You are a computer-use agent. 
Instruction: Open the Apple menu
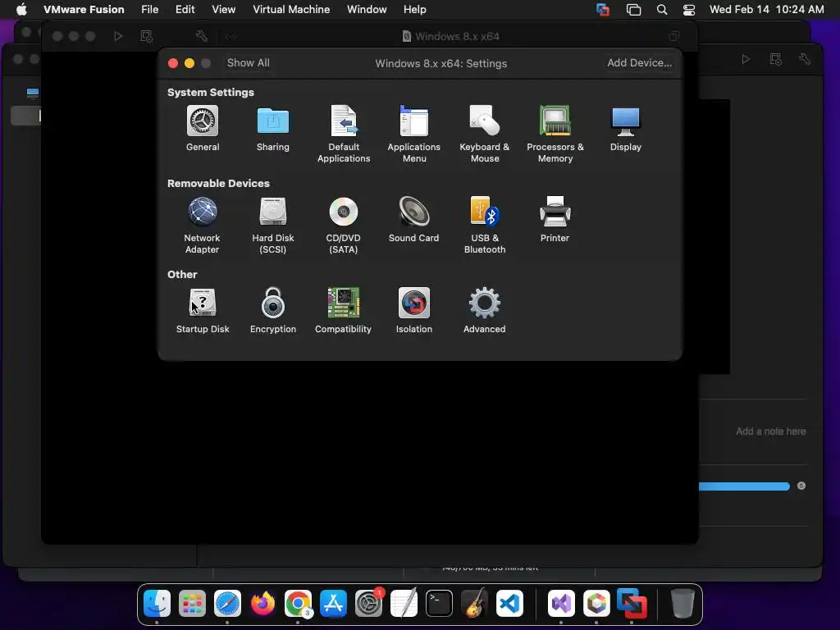coord(21,9)
